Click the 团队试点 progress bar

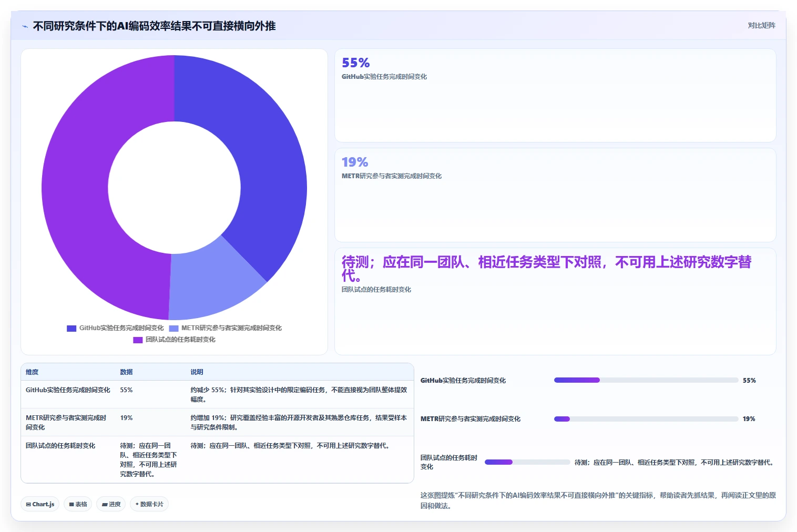[x=527, y=462]
